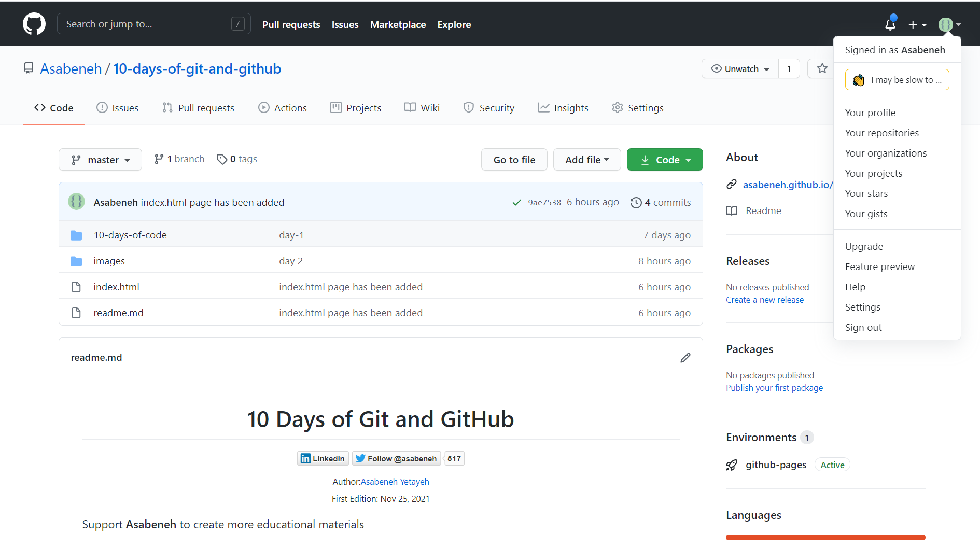Open Explore in top navigation
This screenshot has width=980, height=548.
point(454,24)
